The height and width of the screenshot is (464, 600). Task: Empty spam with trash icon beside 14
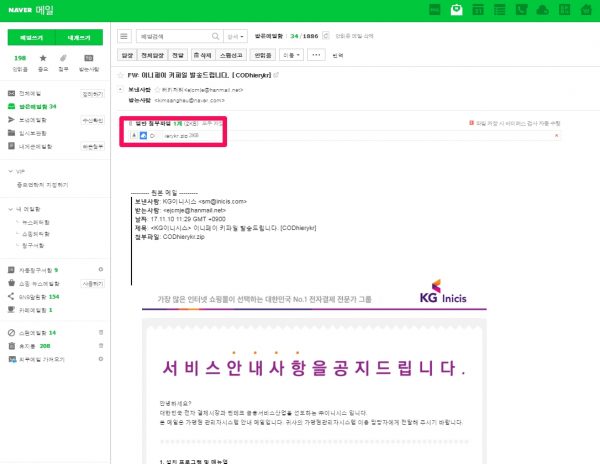[101, 332]
